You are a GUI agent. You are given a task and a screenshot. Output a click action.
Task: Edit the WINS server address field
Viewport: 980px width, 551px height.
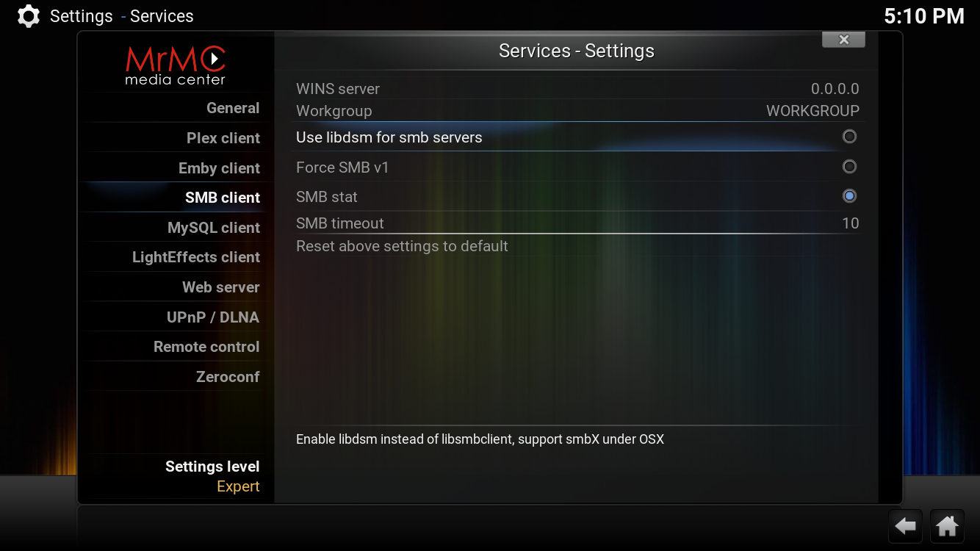pos(577,89)
